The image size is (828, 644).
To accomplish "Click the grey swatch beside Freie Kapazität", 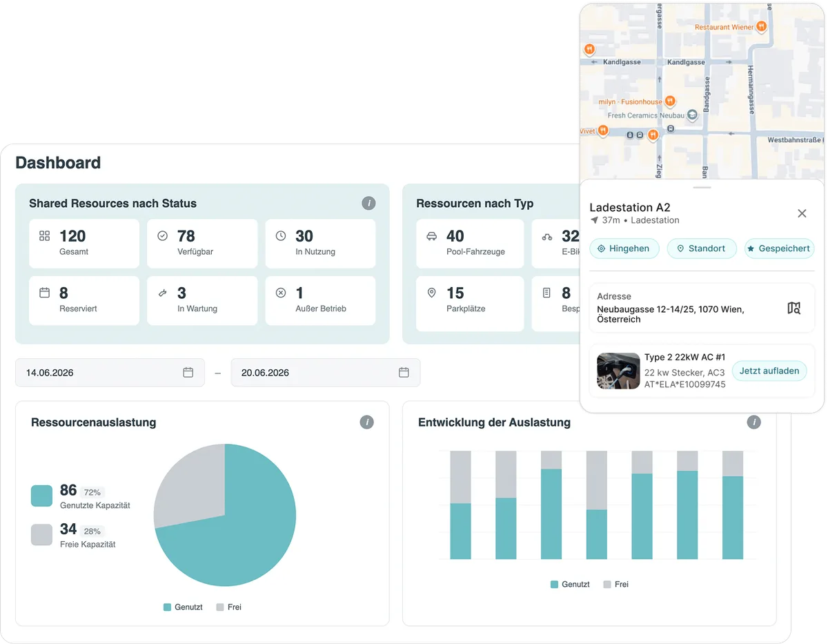I will click(41, 534).
